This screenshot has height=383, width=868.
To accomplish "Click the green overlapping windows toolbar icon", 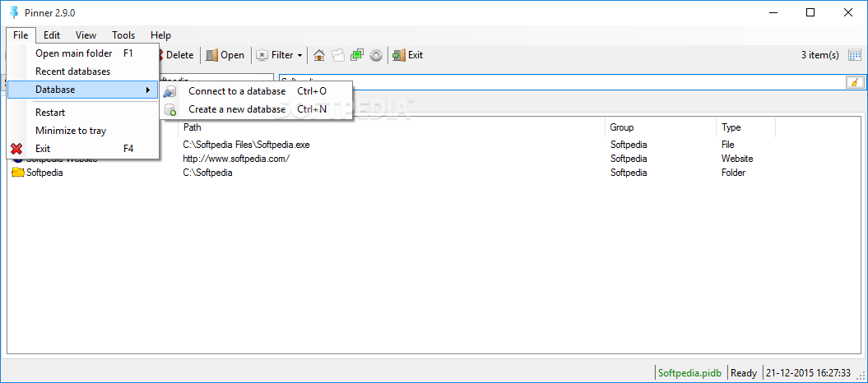I will tap(357, 55).
